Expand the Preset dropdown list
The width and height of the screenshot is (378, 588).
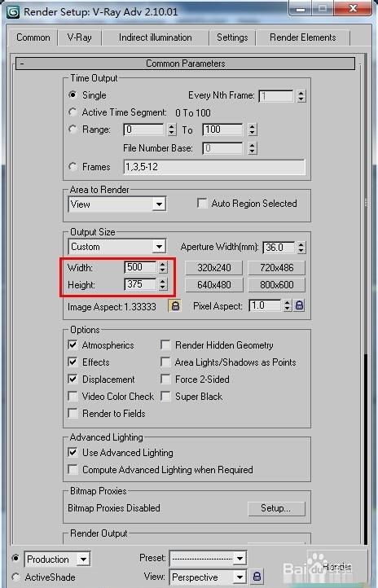coord(208,559)
